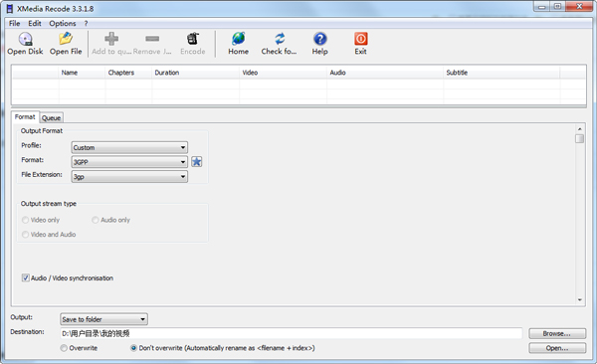Open the Options menu
597x364 pixels.
[x=63, y=23]
